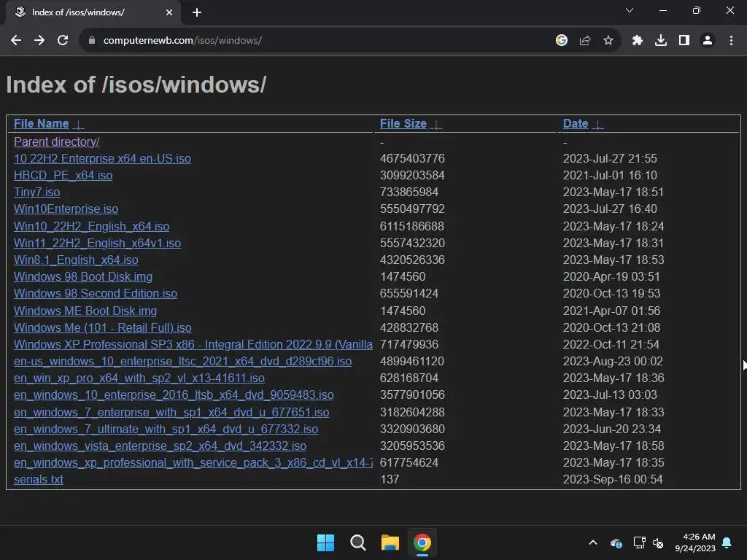Share this page via share icon

coord(585,41)
